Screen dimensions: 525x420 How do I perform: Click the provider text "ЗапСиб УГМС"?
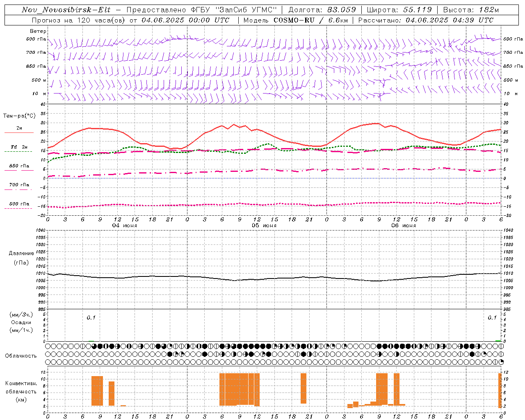(246, 10)
